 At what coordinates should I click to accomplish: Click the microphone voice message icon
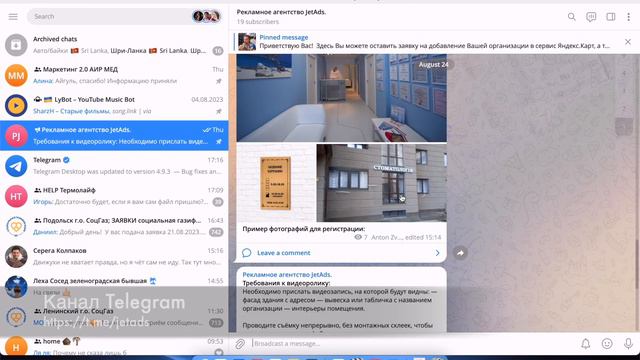point(629,344)
